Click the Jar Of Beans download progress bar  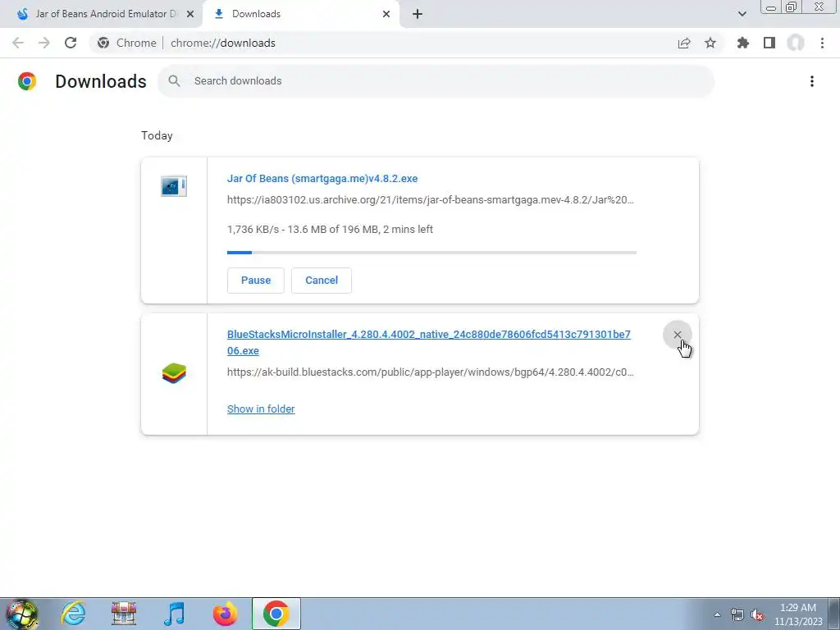click(x=431, y=253)
